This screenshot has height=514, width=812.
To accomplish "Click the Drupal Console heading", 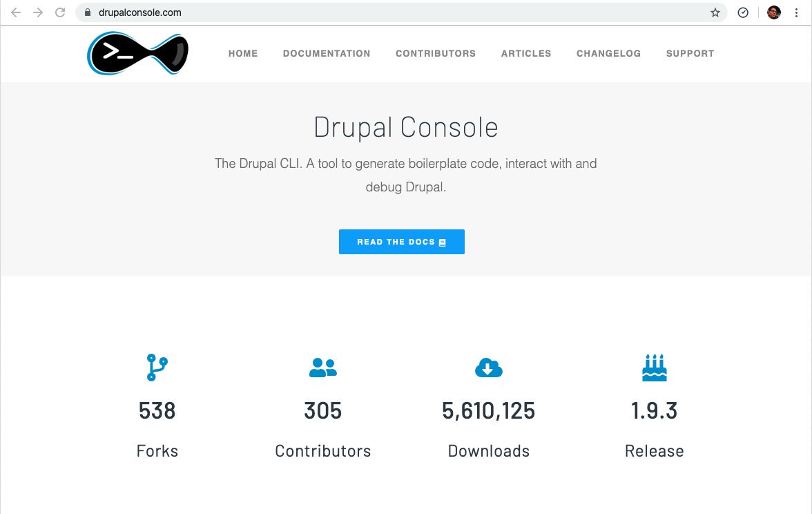I will tap(406, 127).
